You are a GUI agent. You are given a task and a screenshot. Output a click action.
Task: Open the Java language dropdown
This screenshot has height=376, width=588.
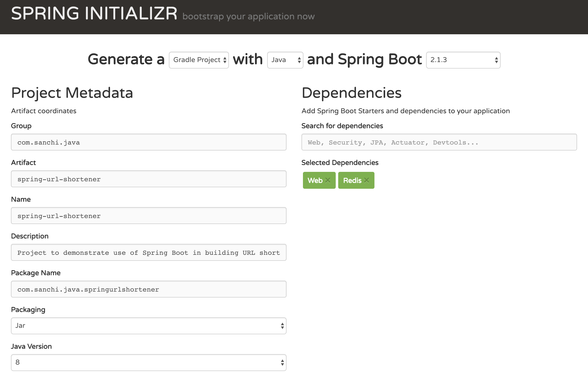tap(285, 60)
